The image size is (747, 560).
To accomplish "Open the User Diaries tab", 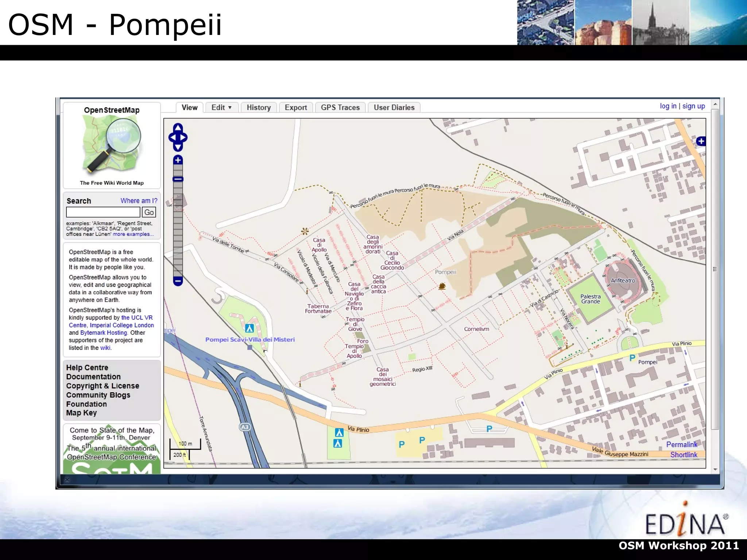I will tap(394, 108).
